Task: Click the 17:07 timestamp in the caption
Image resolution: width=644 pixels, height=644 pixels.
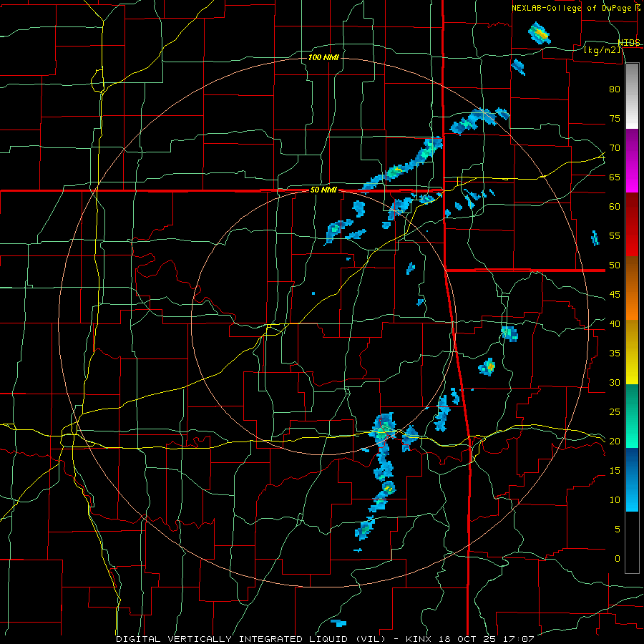Action: (519, 639)
